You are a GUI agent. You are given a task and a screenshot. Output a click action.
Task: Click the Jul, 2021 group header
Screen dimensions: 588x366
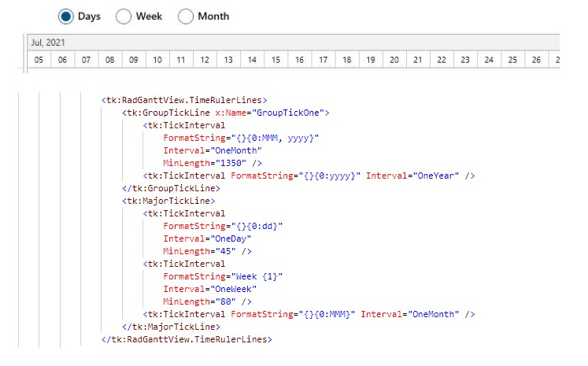[46, 42]
